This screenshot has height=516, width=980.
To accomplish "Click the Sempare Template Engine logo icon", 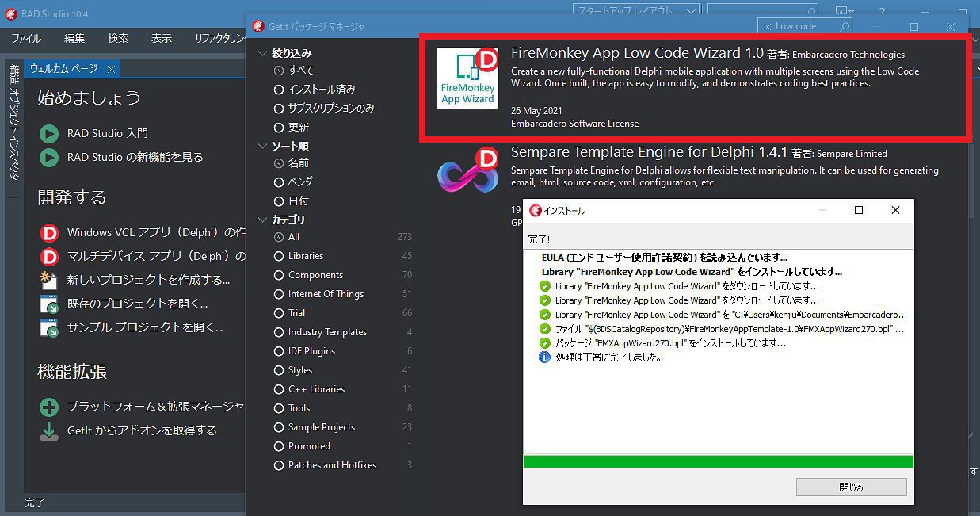I will tap(467, 170).
